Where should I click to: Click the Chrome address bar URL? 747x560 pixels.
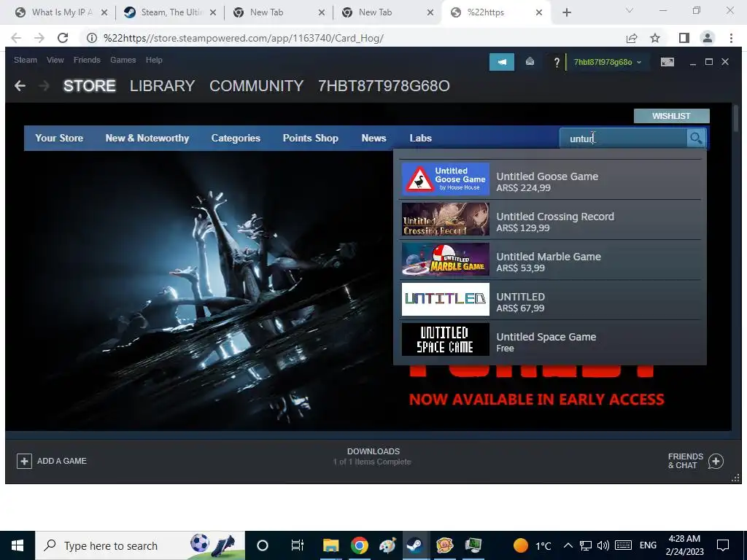[244, 38]
